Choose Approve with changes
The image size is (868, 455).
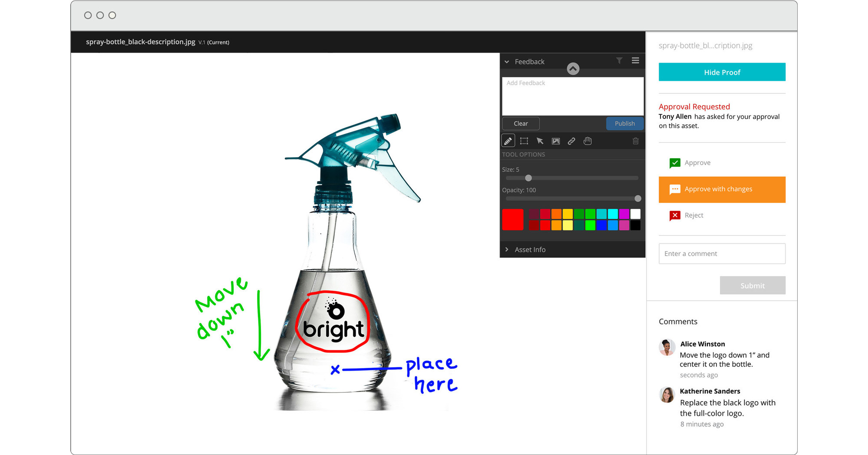[722, 189]
